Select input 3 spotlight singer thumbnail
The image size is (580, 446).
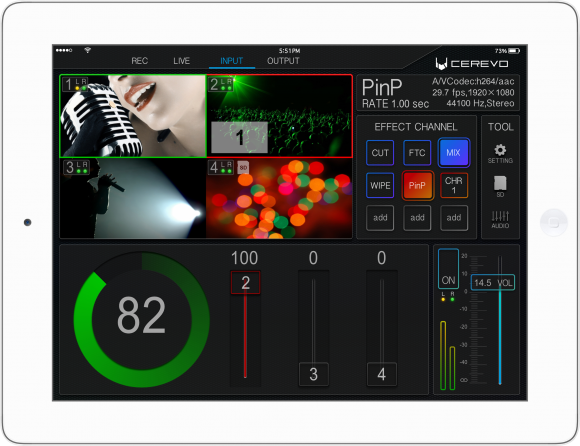pyautogui.click(x=133, y=198)
